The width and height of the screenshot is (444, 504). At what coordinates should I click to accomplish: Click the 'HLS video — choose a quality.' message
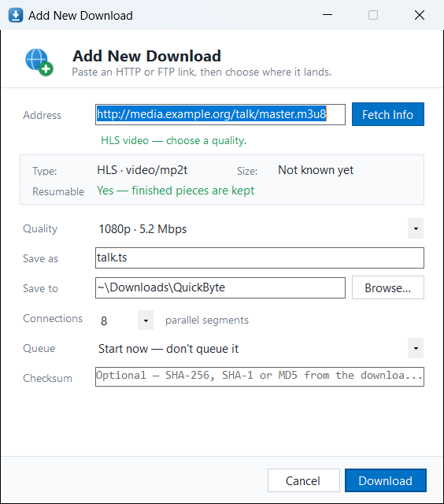173,140
